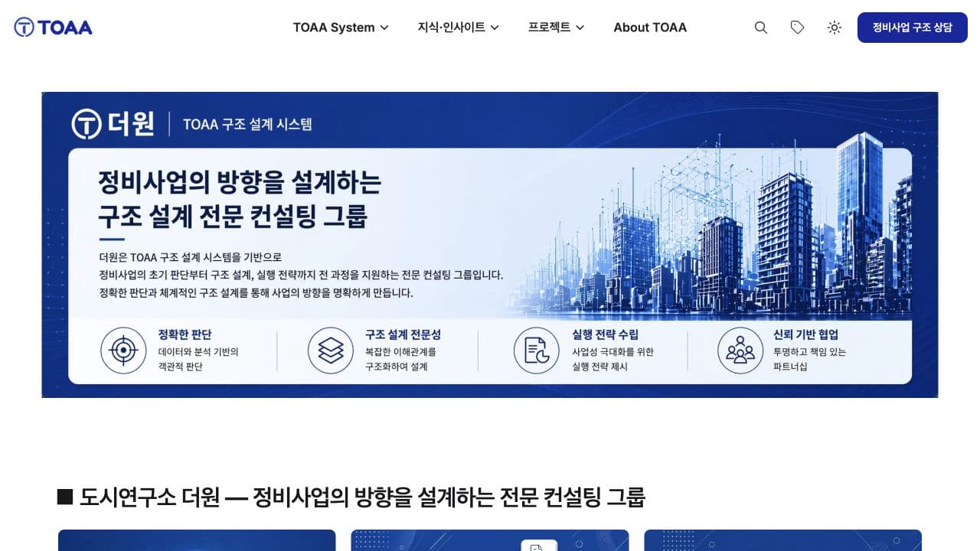This screenshot has width=980, height=551.
Task: Click the 정비사업 구조 상담 button
Action: (913, 28)
